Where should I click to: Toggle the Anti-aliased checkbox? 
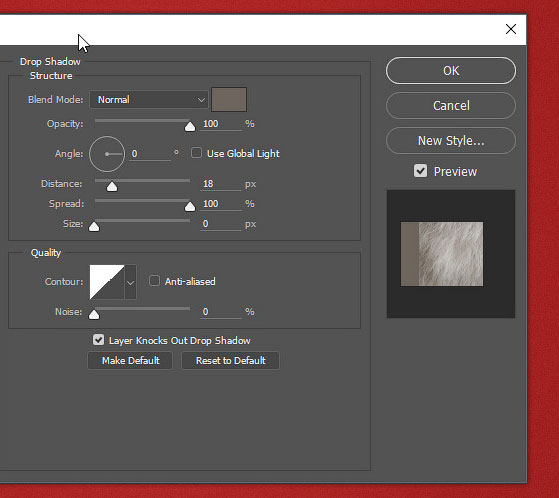[x=154, y=281]
